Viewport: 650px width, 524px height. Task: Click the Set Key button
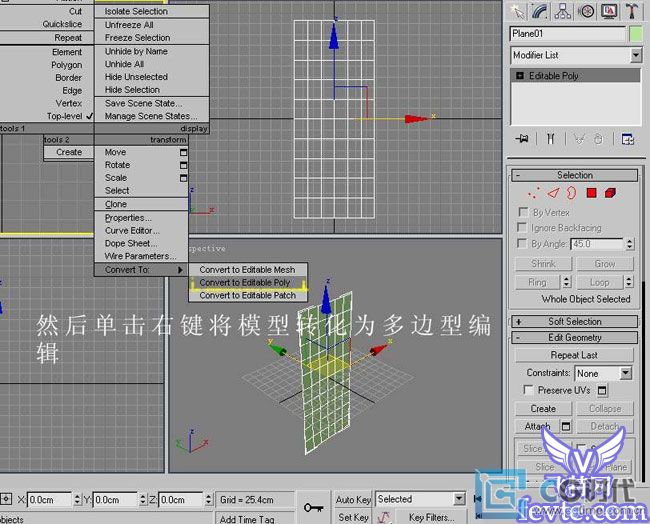[353, 517]
